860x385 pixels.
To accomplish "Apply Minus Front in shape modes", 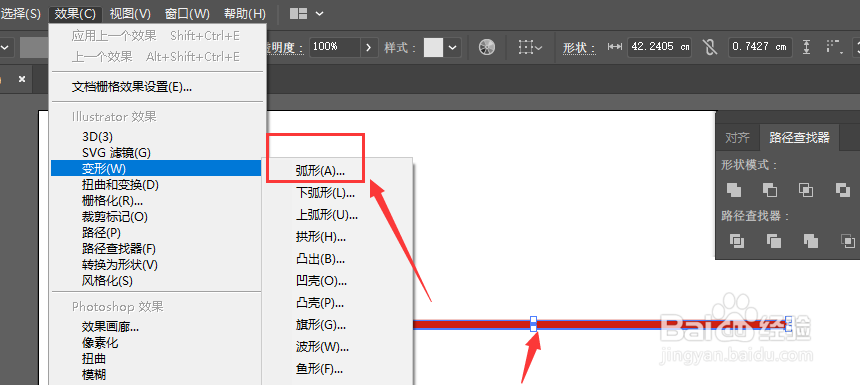I will (x=770, y=190).
